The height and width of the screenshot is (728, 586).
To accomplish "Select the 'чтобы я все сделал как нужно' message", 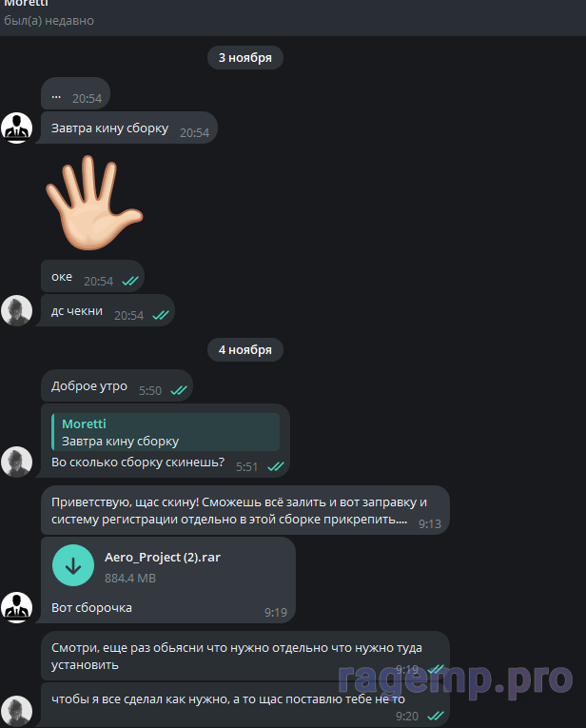I will (245, 705).
